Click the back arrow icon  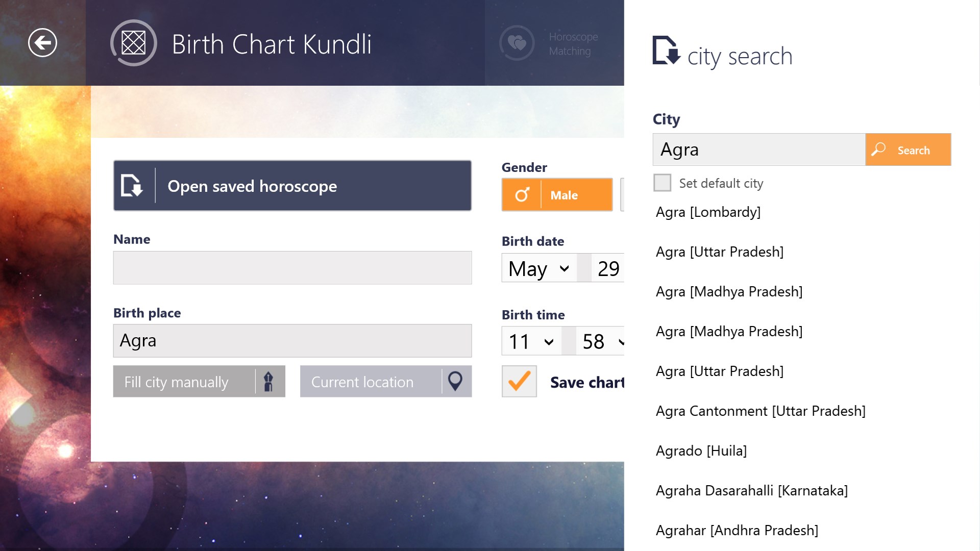coord(42,43)
